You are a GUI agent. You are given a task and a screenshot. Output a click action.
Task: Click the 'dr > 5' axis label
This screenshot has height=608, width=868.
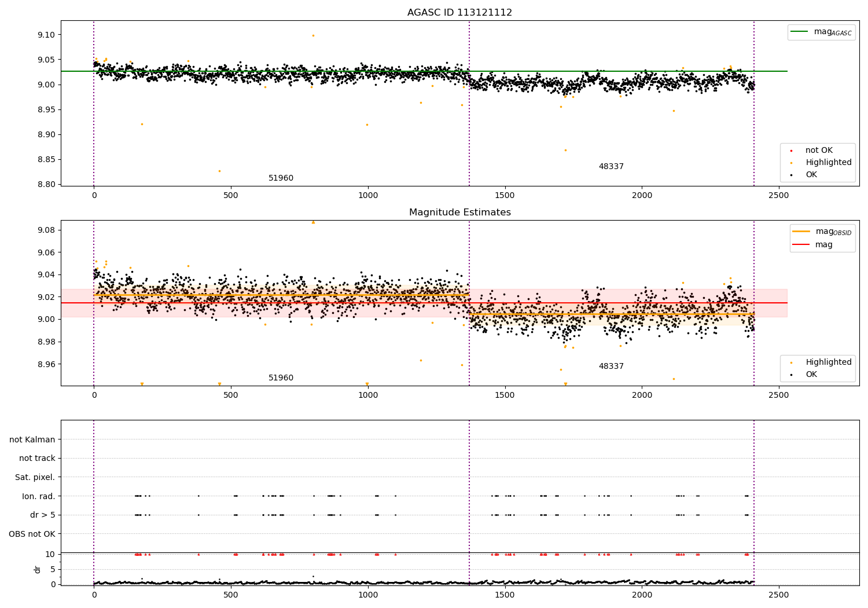coord(42,515)
